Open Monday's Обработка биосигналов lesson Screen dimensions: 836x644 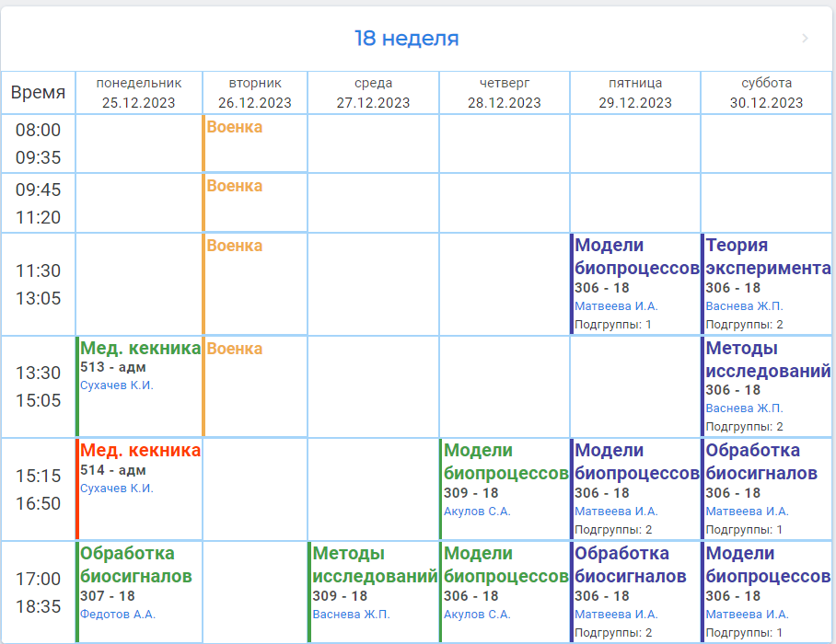tap(136, 565)
